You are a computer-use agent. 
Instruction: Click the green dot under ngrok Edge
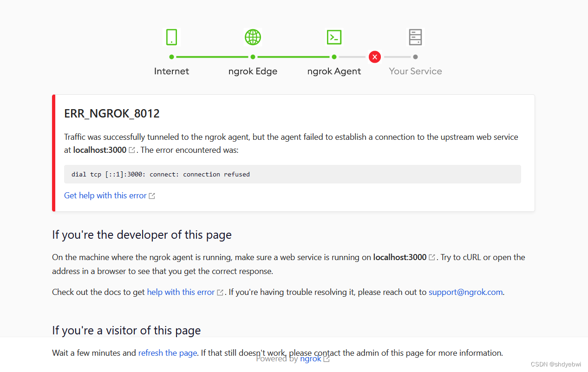253,57
